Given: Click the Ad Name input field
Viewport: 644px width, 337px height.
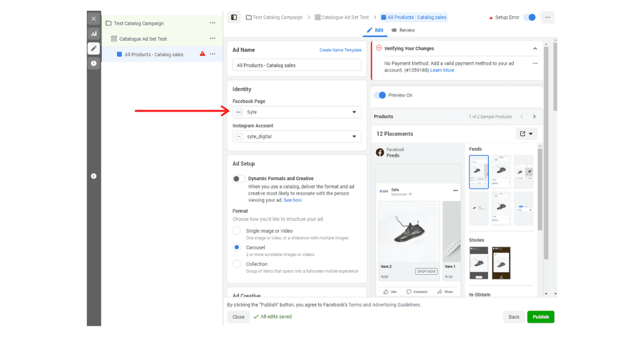Looking at the screenshot, I should (297, 65).
